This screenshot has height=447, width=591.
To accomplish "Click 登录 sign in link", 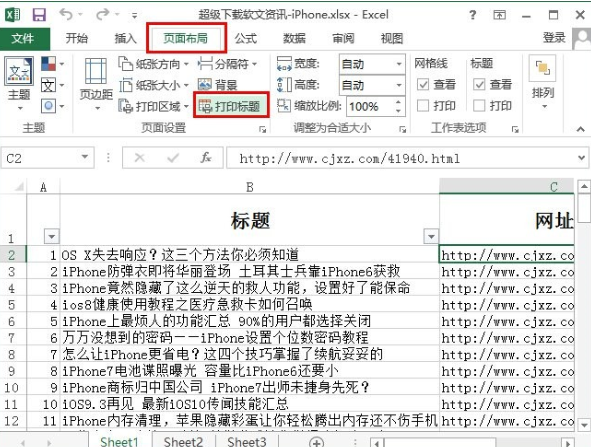I will click(x=554, y=38).
